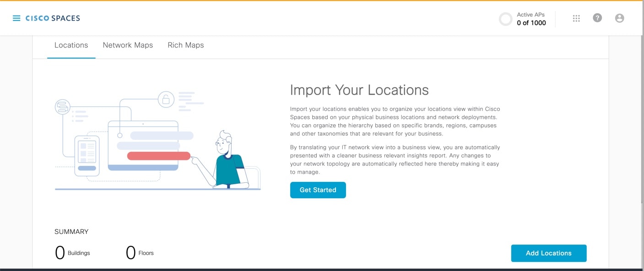This screenshot has height=271, width=644.
Task: Open the help question mark icon
Action: tap(597, 18)
